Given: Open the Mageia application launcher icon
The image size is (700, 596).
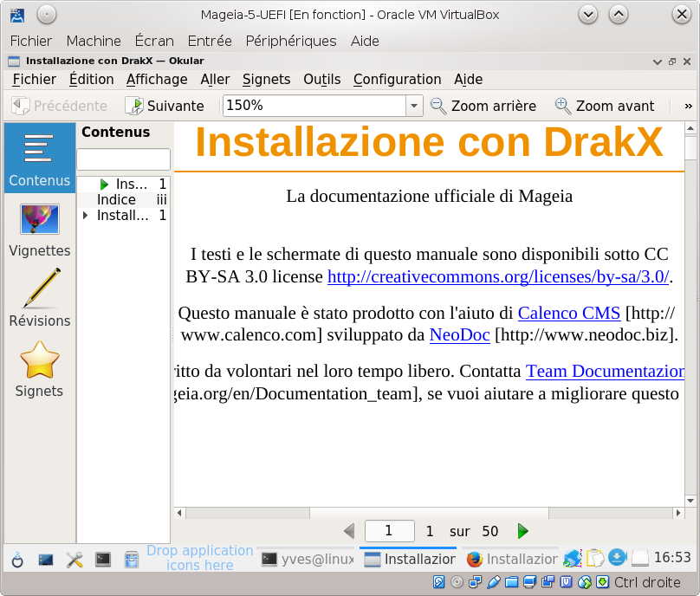Looking at the screenshot, I should click(17, 560).
